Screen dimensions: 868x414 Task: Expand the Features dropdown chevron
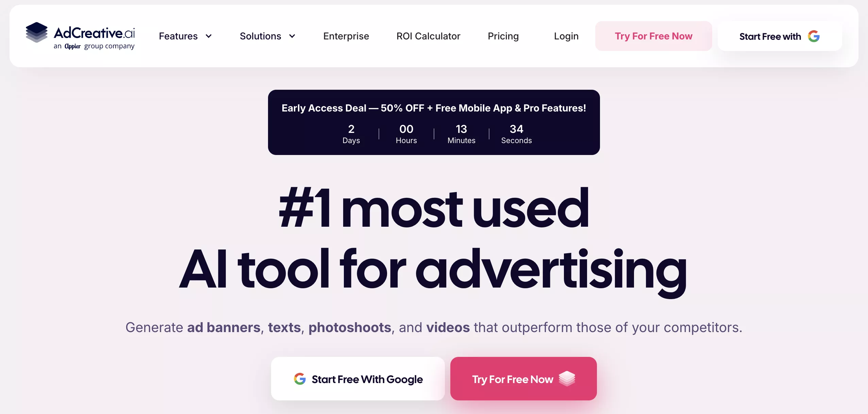pyautogui.click(x=209, y=36)
